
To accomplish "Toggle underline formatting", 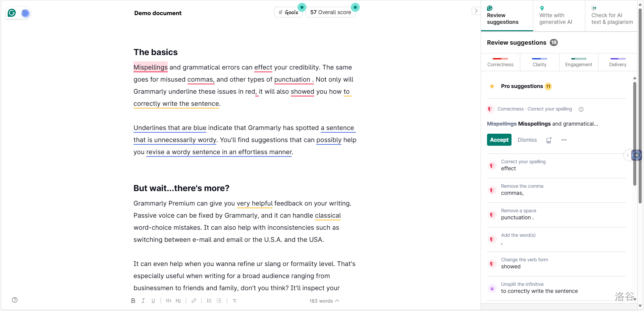I will point(153,301).
